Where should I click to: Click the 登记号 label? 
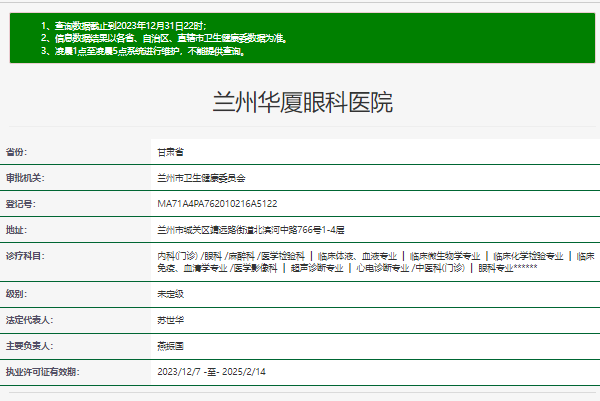pyautogui.click(x=21, y=204)
